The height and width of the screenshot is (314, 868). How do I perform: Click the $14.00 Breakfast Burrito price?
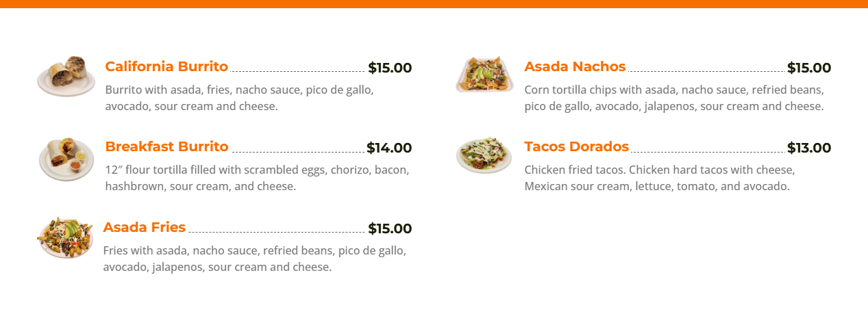click(x=389, y=148)
